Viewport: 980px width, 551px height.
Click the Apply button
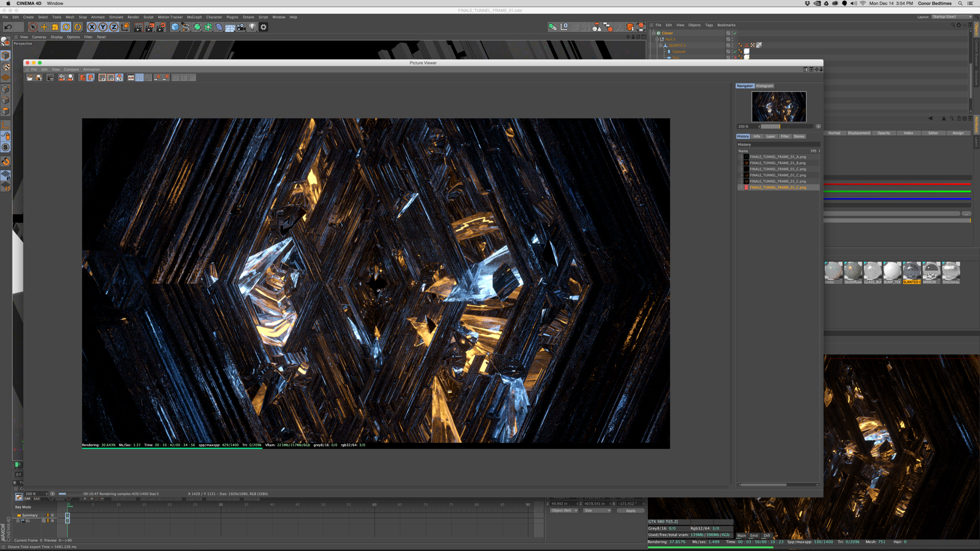coord(630,511)
